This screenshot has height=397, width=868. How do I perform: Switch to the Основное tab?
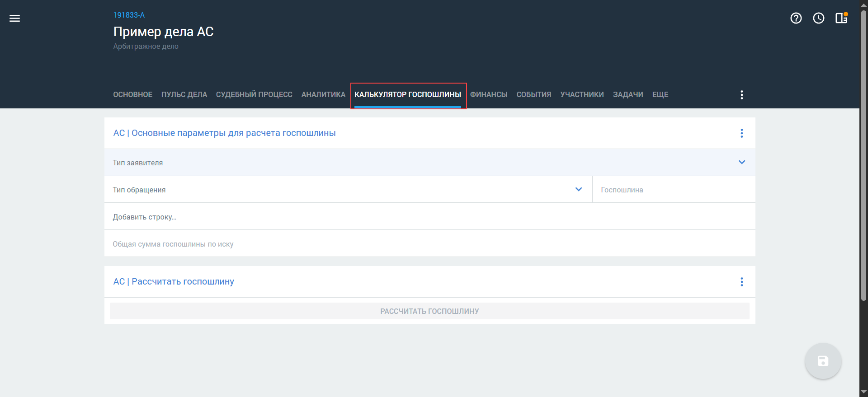pyautogui.click(x=132, y=95)
